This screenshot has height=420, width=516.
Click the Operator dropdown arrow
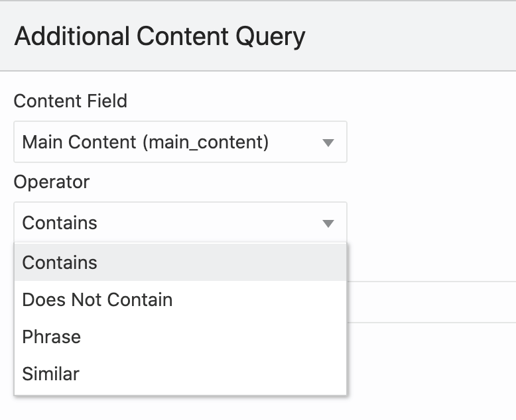(x=328, y=223)
